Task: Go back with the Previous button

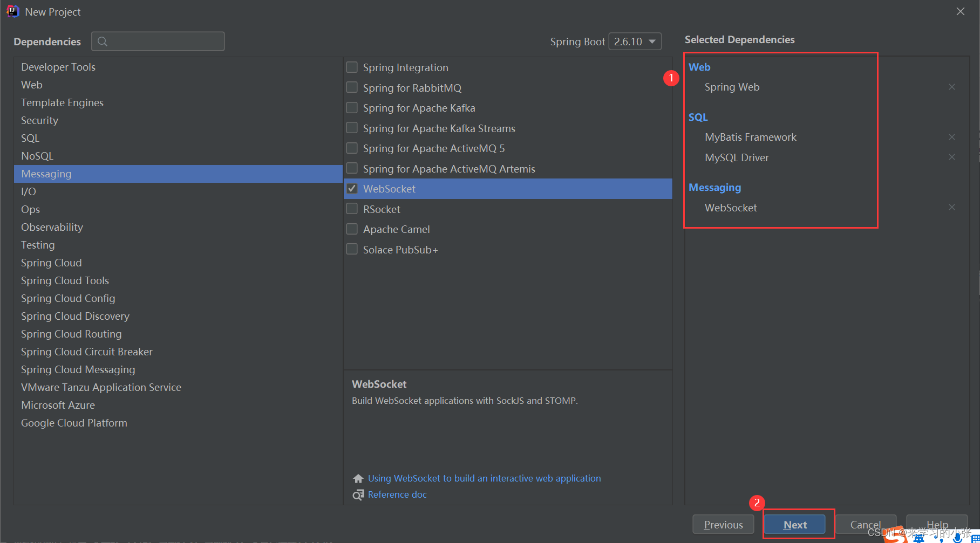Action: pyautogui.click(x=723, y=525)
